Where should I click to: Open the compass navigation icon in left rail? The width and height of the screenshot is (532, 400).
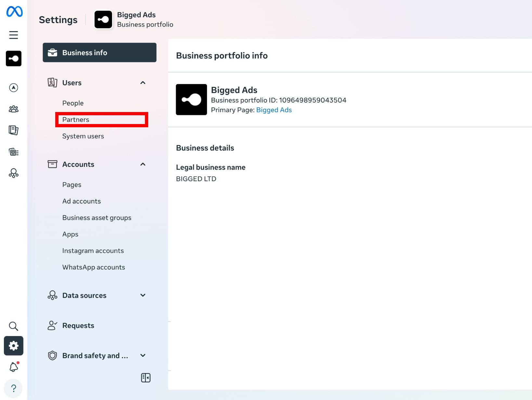coord(14,88)
